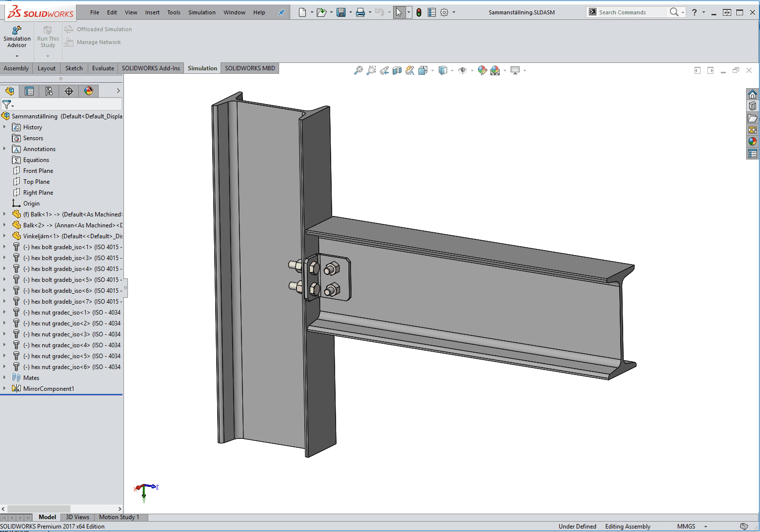Toggle the Select arrow tool

pos(399,12)
